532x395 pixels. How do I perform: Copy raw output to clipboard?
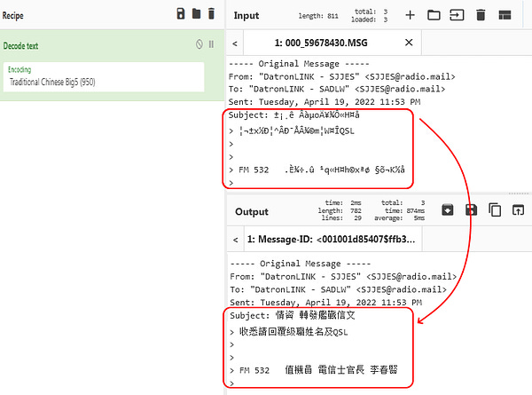[495, 209]
